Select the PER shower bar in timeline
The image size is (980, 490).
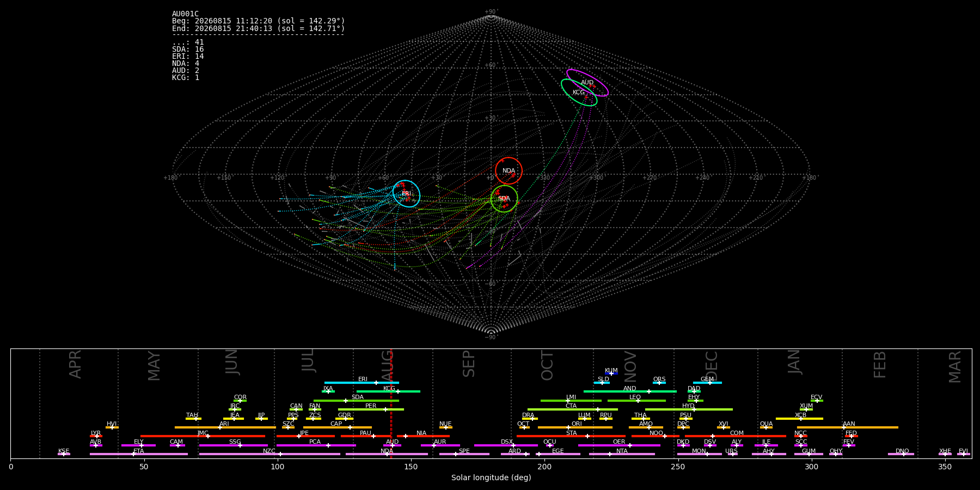coord(371,409)
